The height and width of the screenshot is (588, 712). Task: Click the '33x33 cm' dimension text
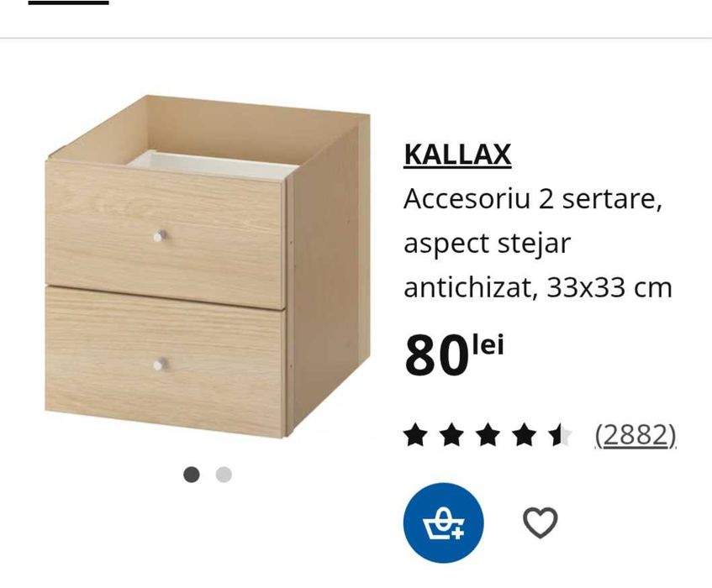point(609,287)
